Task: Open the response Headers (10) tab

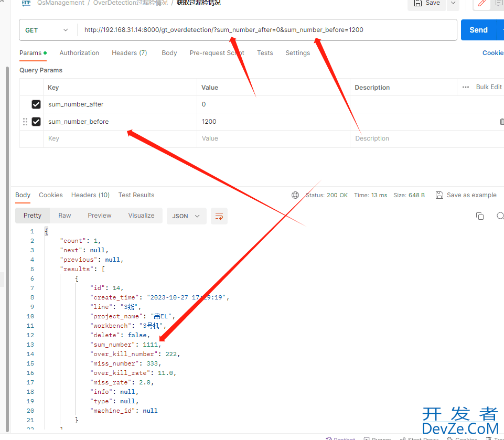Action: pos(90,195)
